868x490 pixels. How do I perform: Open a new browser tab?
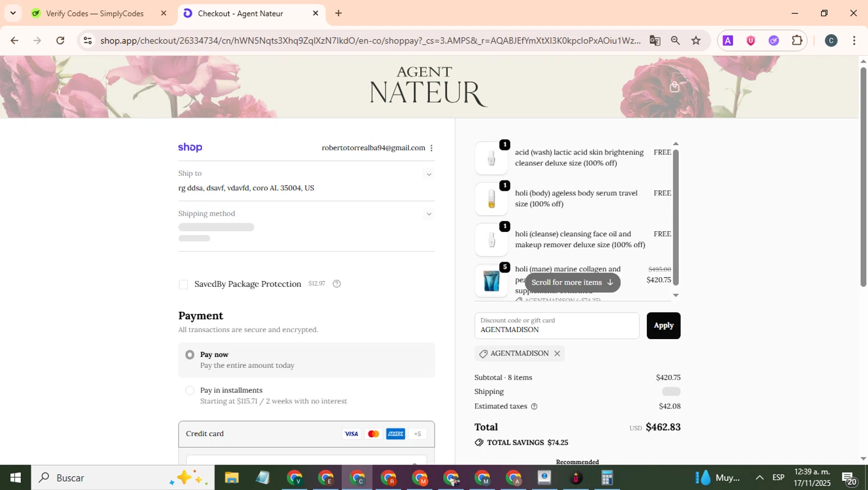(339, 13)
